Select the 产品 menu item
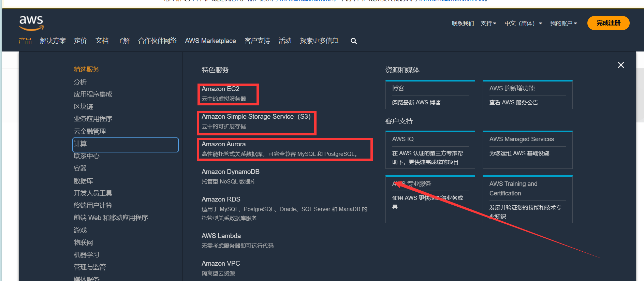The height and width of the screenshot is (281, 644). point(25,41)
